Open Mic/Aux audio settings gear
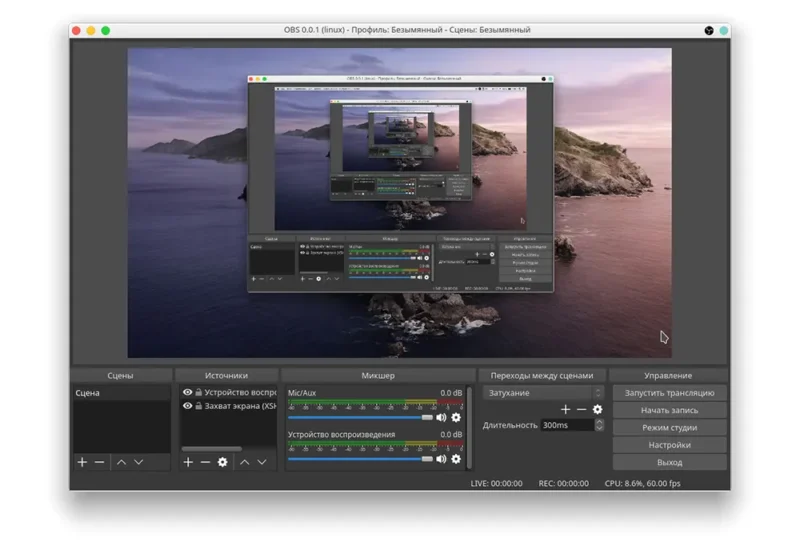This screenshot has height=546, width=800. point(456,417)
